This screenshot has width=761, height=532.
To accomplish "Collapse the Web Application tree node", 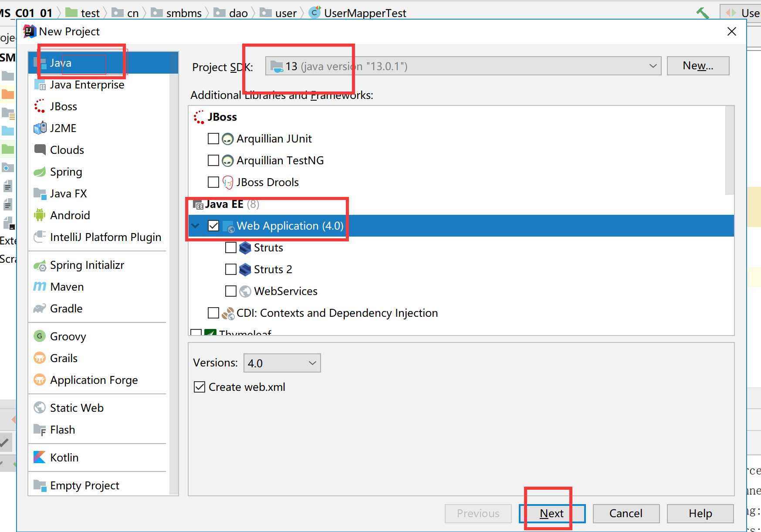I will coord(196,226).
